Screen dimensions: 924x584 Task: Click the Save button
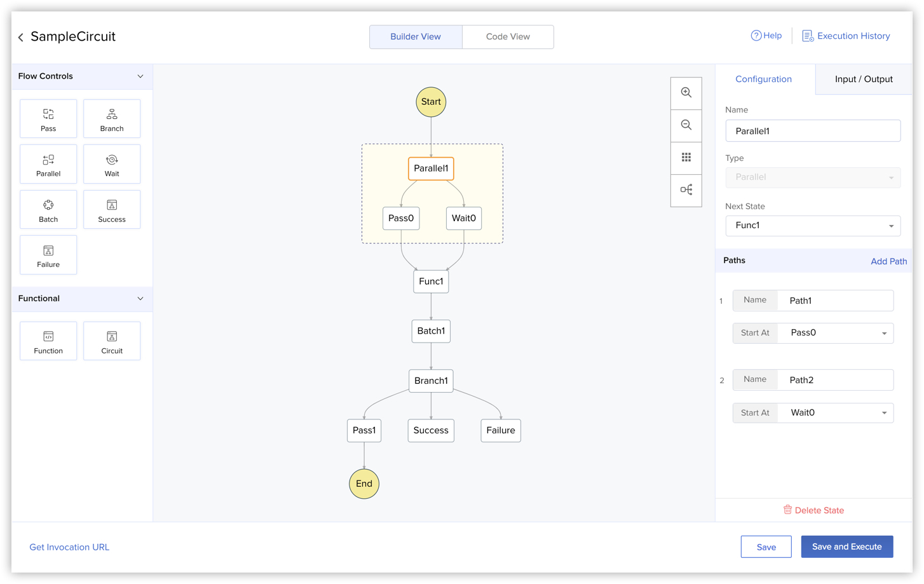[766, 547]
